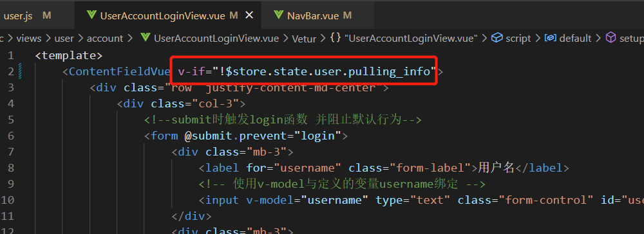
Task: Click line number 6 in the gutter
Action: click(10, 136)
